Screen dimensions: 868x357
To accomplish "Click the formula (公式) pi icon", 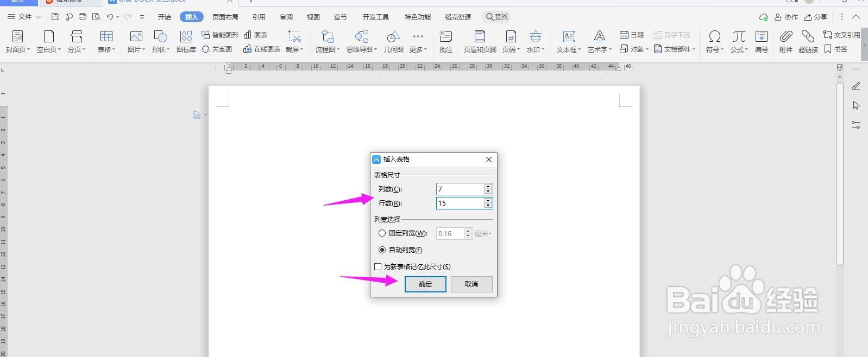I will [x=739, y=36].
